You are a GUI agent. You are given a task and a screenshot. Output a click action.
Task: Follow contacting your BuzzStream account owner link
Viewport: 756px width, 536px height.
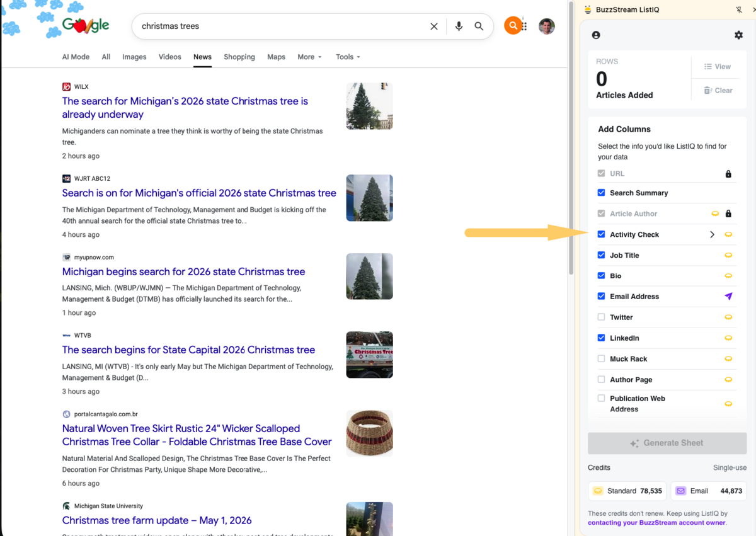click(x=656, y=523)
